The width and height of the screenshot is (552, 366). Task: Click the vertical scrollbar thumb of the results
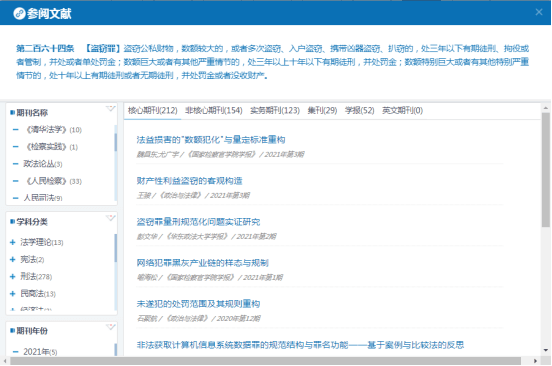coord(546,170)
